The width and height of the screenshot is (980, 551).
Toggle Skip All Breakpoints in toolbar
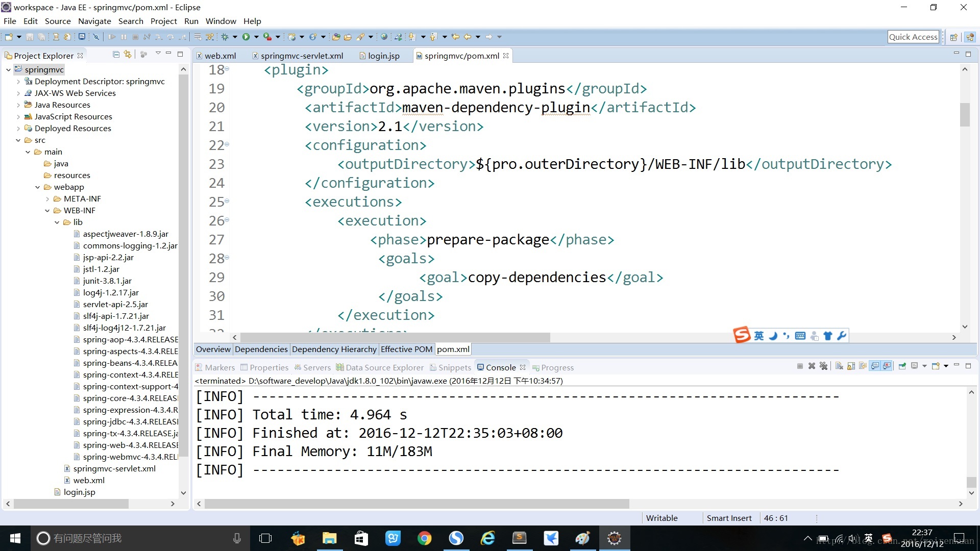95,37
